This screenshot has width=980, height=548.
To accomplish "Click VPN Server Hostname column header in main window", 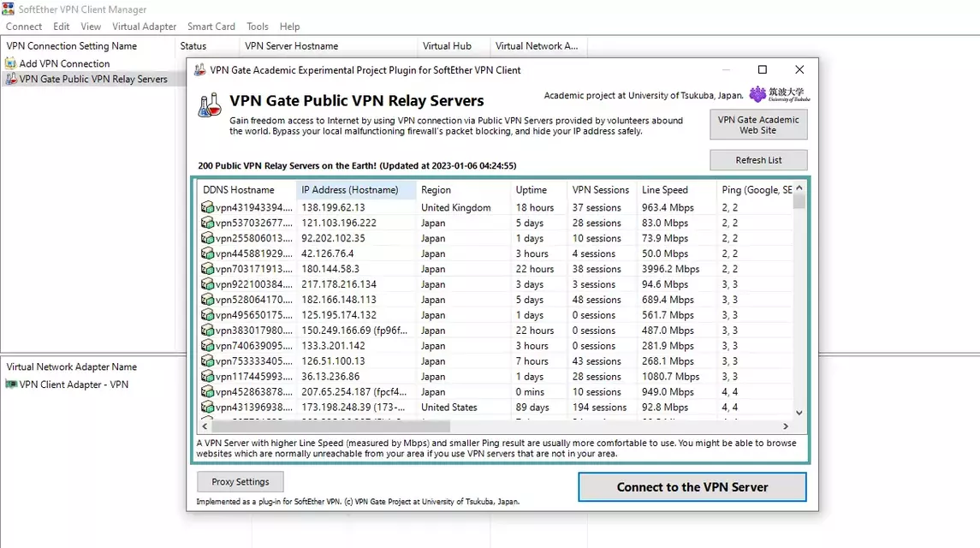I will point(328,45).
